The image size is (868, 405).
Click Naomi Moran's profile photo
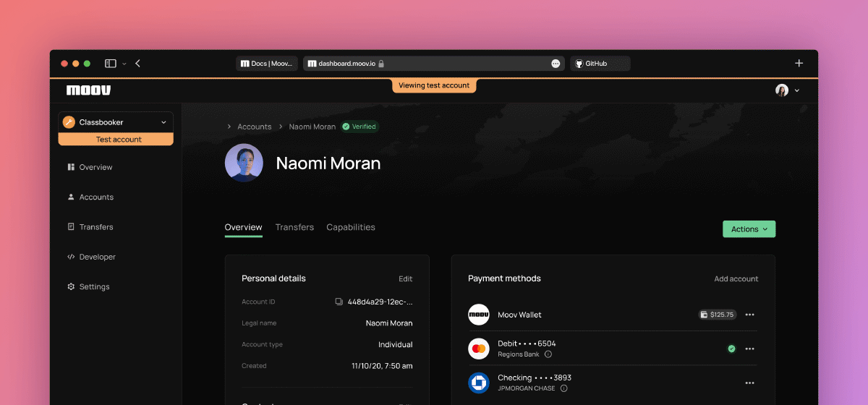[x=244, y=163]
